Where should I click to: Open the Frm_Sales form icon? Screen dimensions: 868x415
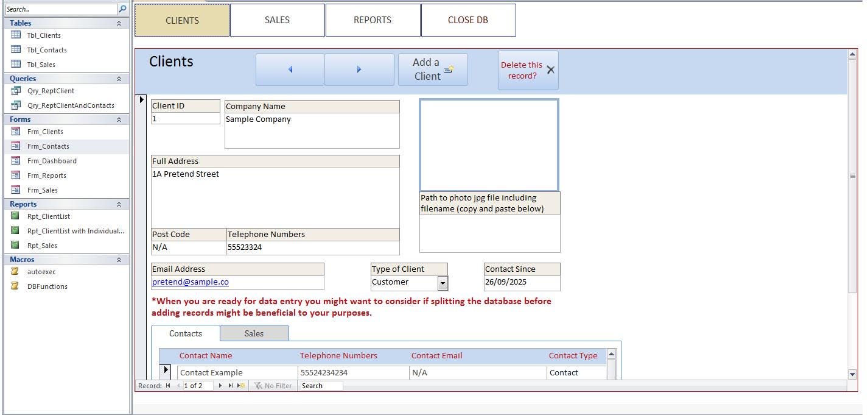coord(16,190)
